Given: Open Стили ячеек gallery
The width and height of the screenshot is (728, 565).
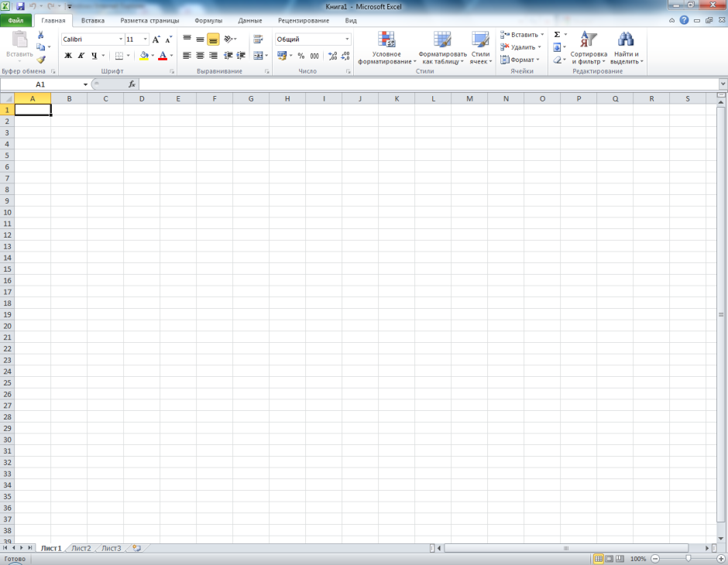Looking at the screenshot, I should coord(480,48).
